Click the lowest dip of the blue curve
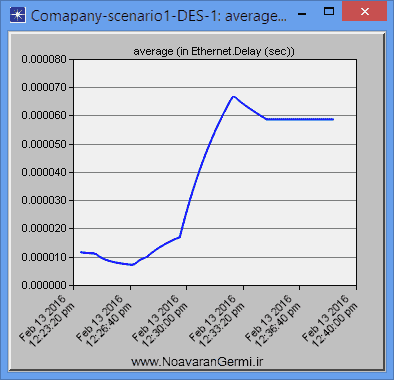 pos(132,265)
